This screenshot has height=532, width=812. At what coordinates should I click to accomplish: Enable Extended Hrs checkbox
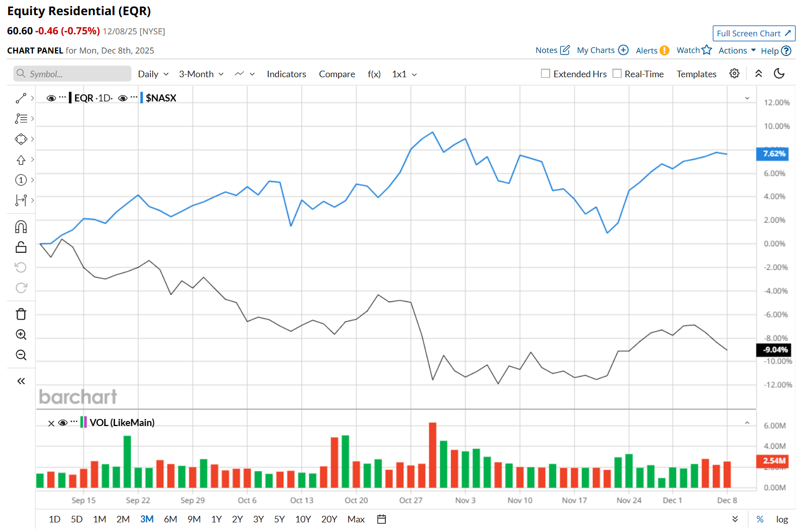click(545, 74)
